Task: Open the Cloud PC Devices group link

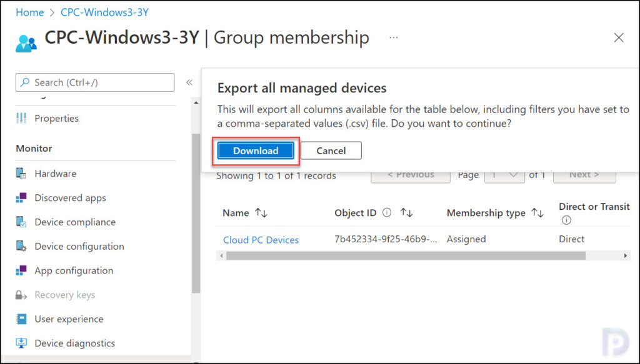Action: tap(261, 240)
